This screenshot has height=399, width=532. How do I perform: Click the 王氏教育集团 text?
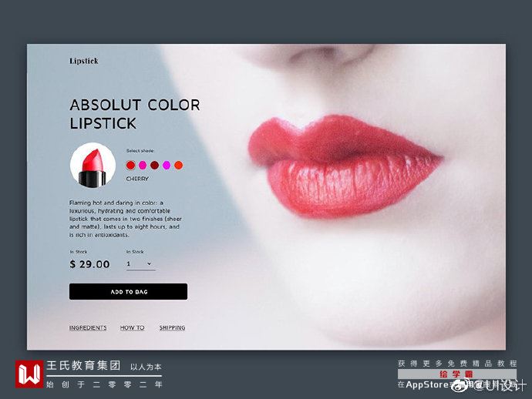tap(83, 365)
